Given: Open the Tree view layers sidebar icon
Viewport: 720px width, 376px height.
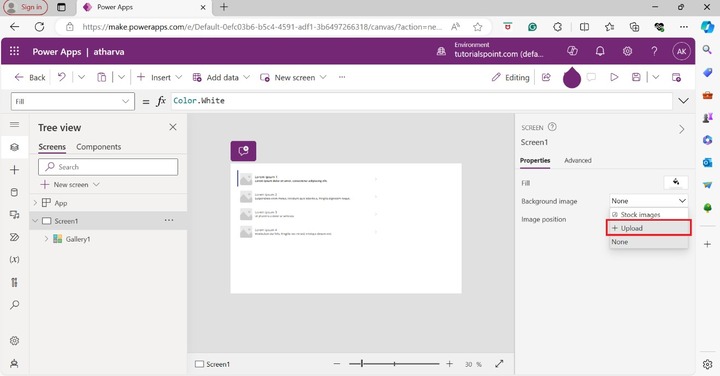Looking at the screenshot, I should [x=15, y=147].
